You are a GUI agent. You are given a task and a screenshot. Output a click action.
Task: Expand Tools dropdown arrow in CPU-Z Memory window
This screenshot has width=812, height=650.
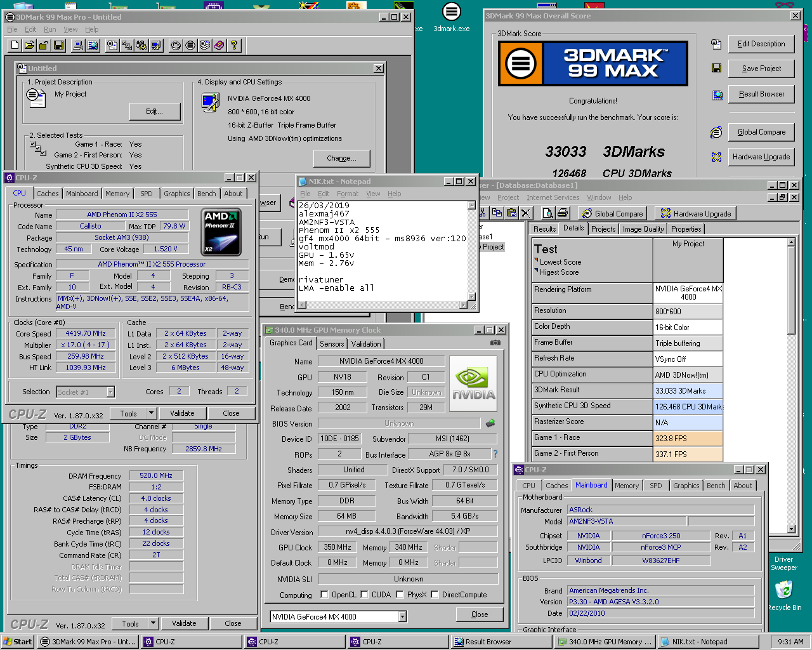(153, 623)
